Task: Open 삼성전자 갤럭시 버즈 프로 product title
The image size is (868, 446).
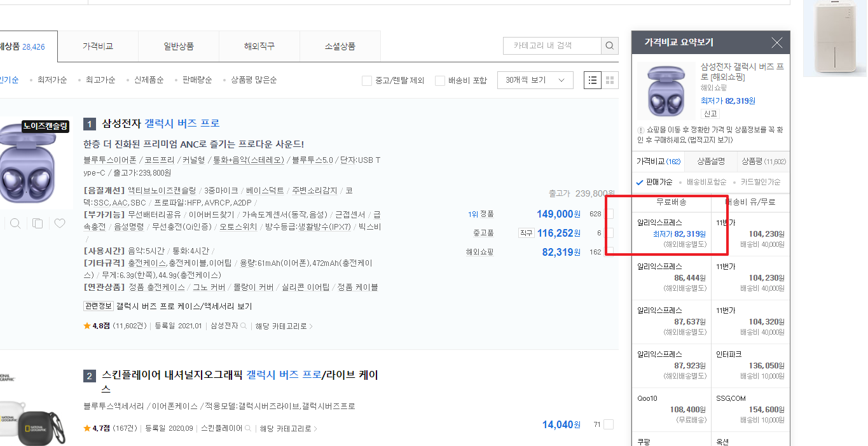Action: coord(161,123)
